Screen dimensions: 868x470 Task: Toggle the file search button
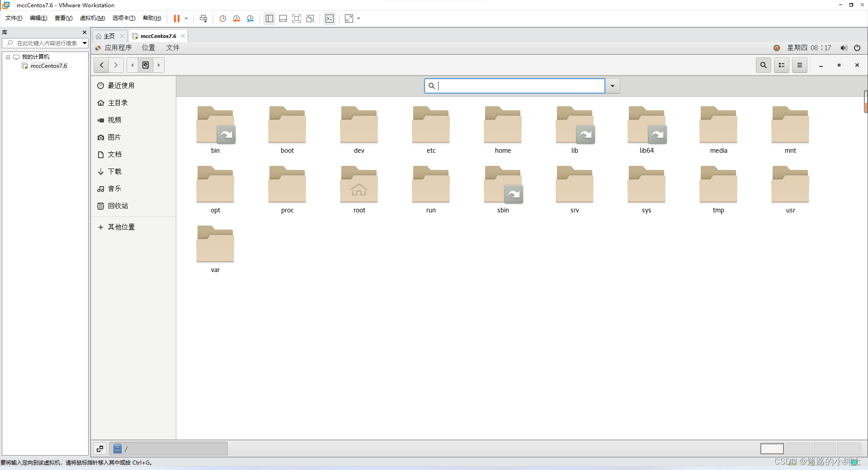(764, 65)
